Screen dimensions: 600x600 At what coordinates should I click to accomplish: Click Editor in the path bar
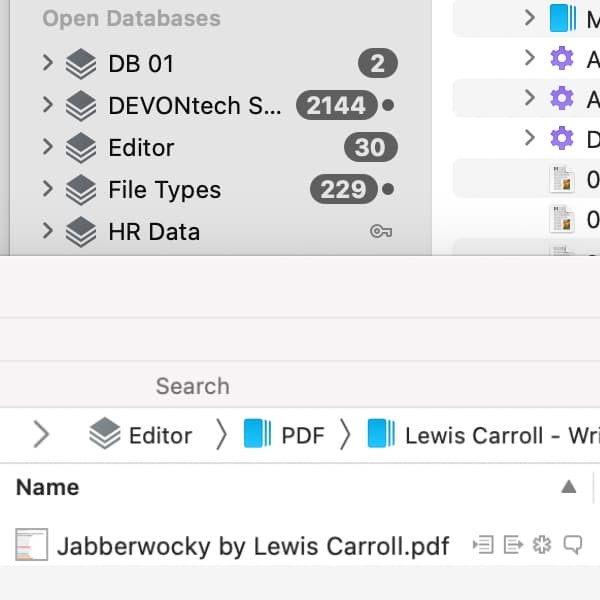(x=160, y=436)
